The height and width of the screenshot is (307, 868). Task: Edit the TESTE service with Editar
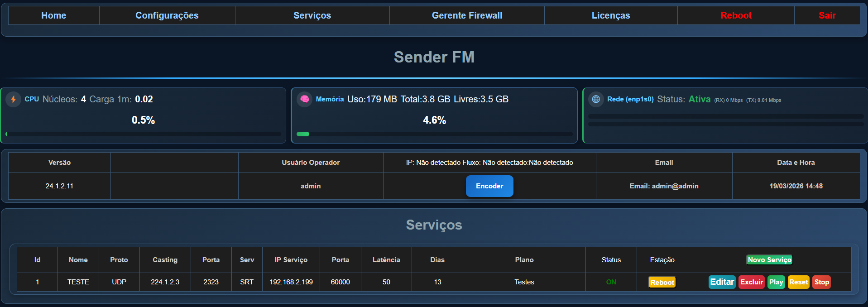point(722,282)
